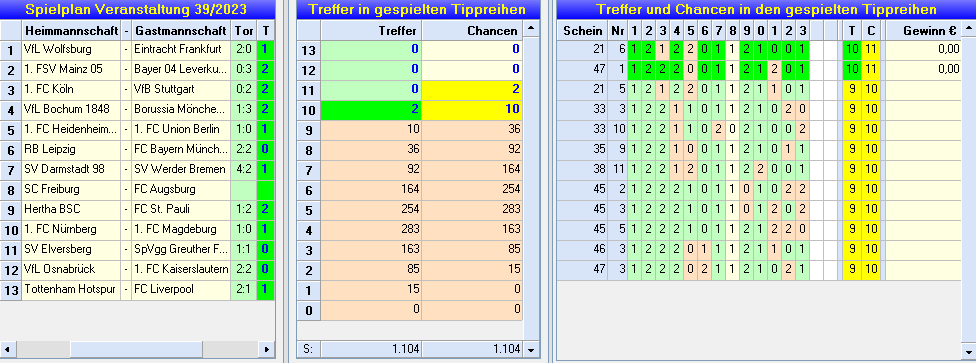Click result 4:2 for Darmstadt match
Image resolution: width=976 pixels, height=363 pixels.
tap(243, 169)
